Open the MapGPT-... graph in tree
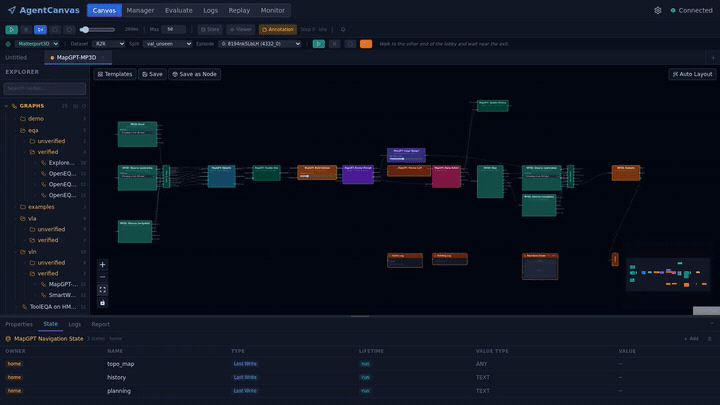720x405 pixels. tap(63, 284)
